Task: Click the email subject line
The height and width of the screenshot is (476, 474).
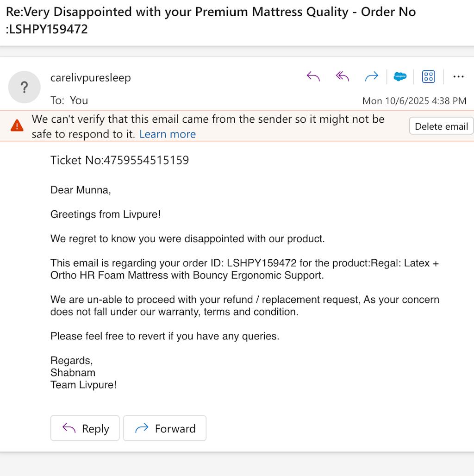Action: (211, 20)
